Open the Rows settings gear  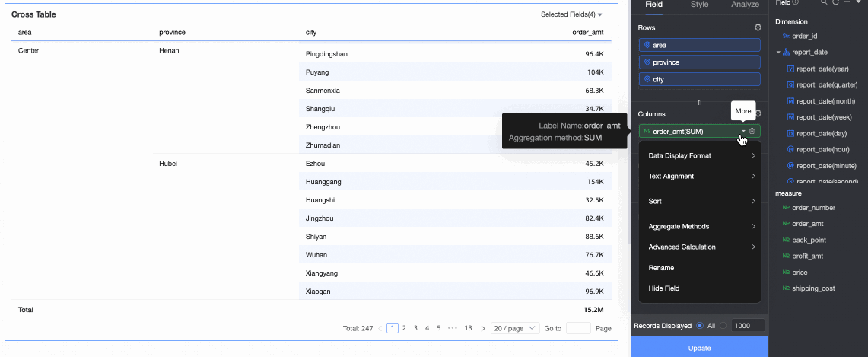(758, 27)
